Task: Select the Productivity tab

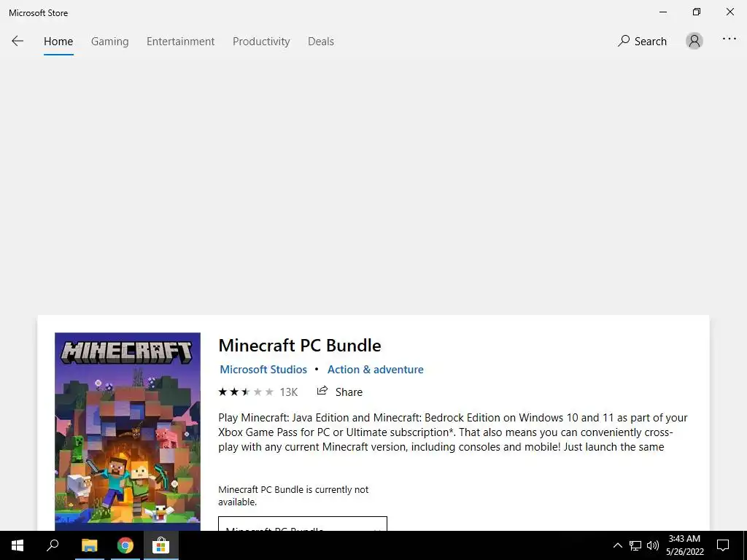Action: coord(261,42)
